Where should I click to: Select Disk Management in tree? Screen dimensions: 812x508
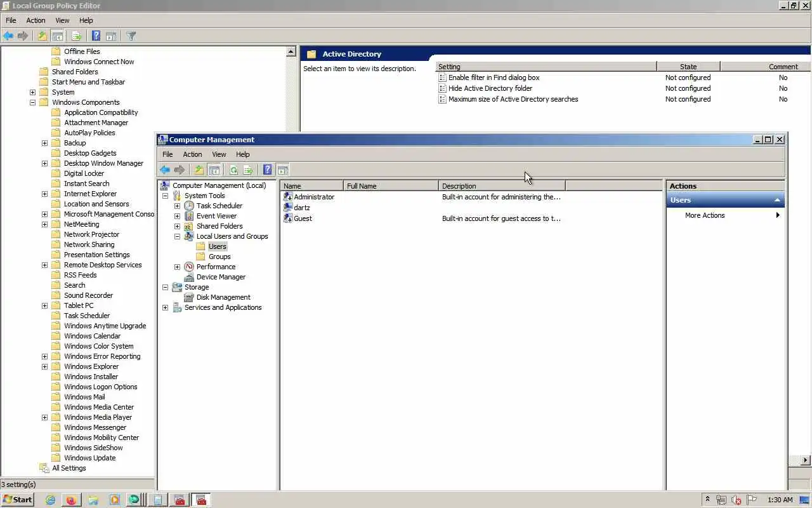pos(223,297)
